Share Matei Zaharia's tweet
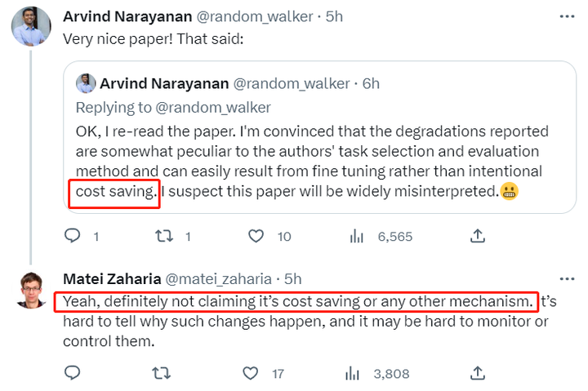Screen dimensions: 588x391 (x=478, y=373)
